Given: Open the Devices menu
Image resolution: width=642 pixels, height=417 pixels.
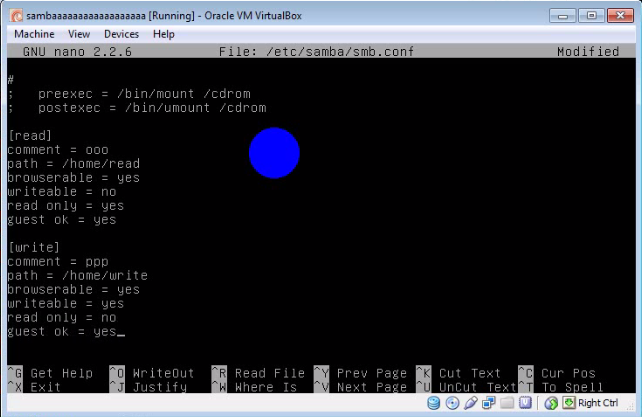Looking at the screenshot, I should tap(121, 34).
